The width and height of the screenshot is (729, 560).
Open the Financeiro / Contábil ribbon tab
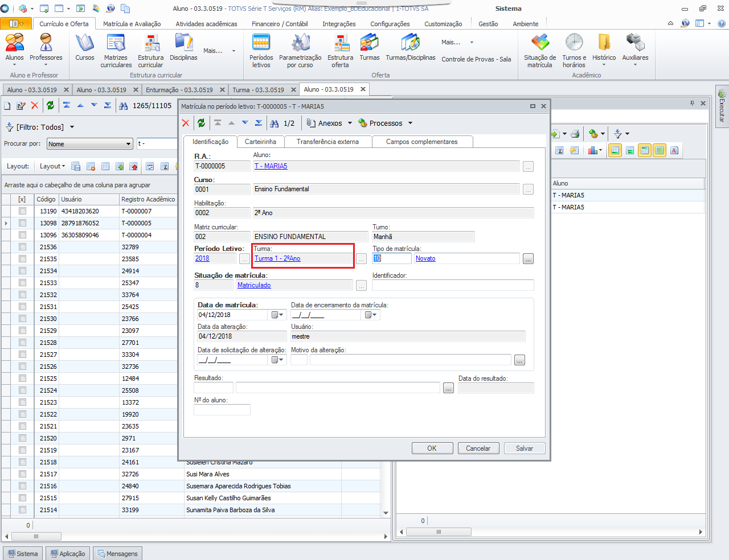[280, 24]
